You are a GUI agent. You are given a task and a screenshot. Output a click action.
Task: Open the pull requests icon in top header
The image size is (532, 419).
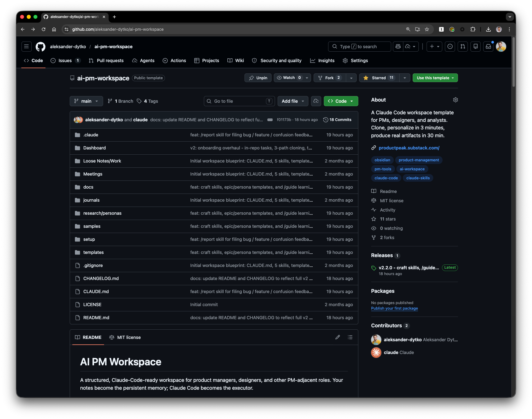463,46
